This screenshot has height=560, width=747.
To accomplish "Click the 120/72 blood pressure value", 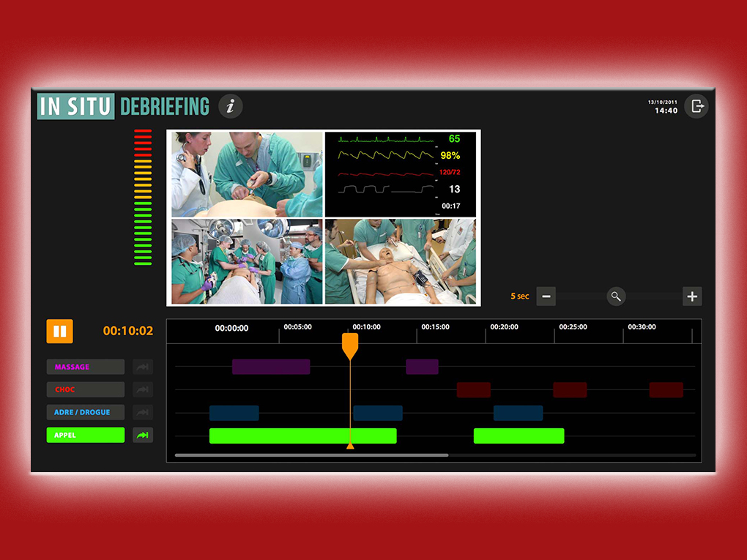I will click(450, 172).
